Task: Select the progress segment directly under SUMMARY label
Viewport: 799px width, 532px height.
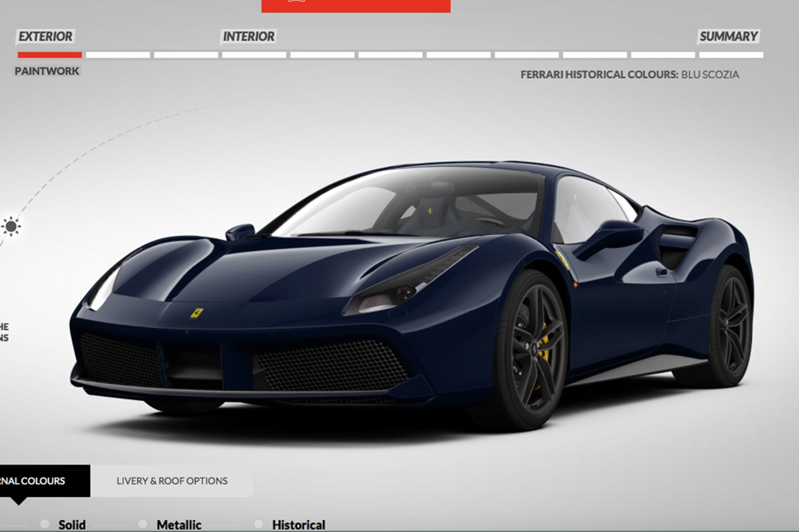Action: [x=731, y=55]
